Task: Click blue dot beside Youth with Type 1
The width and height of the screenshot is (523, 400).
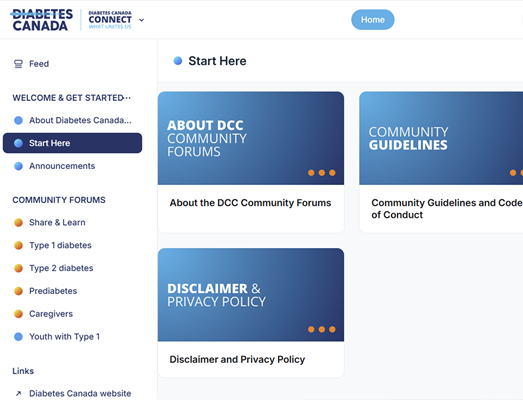Action: 18,337
